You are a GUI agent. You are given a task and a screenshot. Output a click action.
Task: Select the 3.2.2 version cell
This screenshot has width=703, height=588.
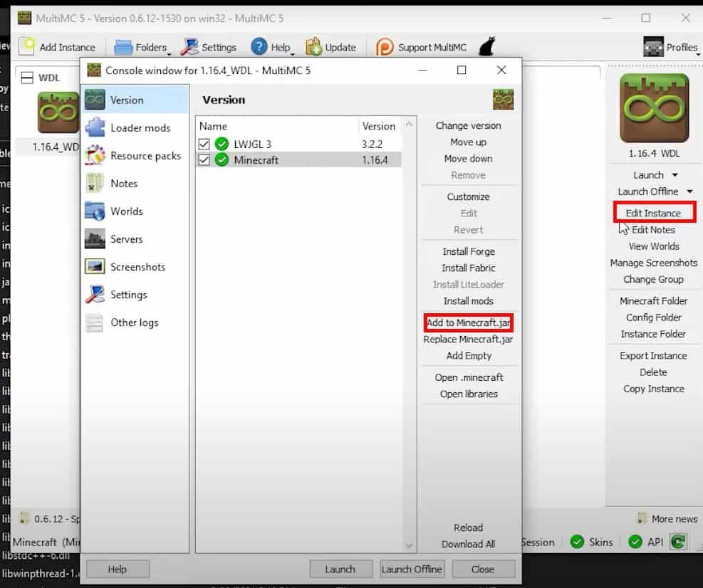tap(372, 145)
